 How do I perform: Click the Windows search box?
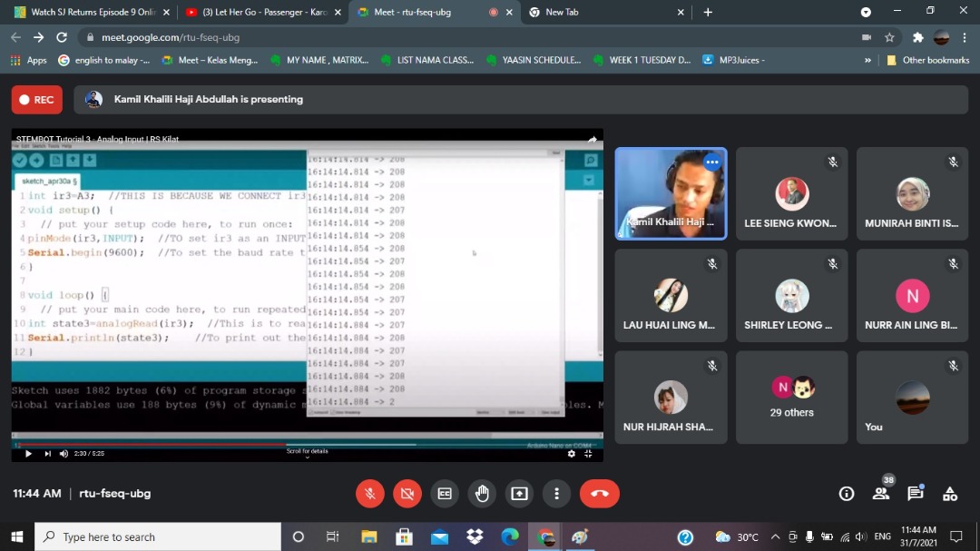159,536
